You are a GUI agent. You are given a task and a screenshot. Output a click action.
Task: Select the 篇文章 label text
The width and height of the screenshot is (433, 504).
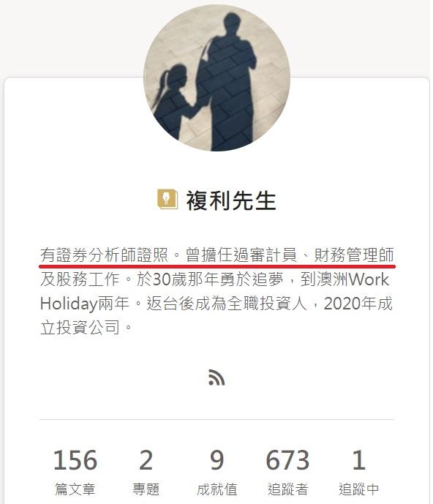click(x=75, y=489)
